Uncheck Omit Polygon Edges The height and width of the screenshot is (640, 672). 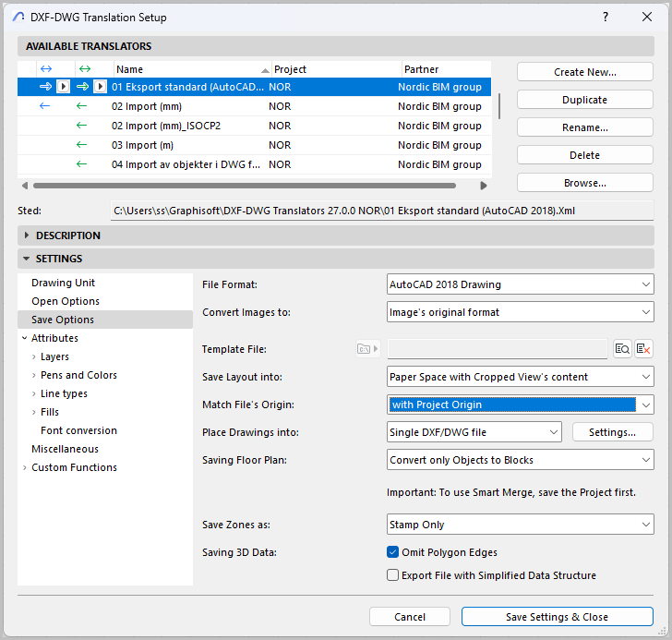pos(394,552)
